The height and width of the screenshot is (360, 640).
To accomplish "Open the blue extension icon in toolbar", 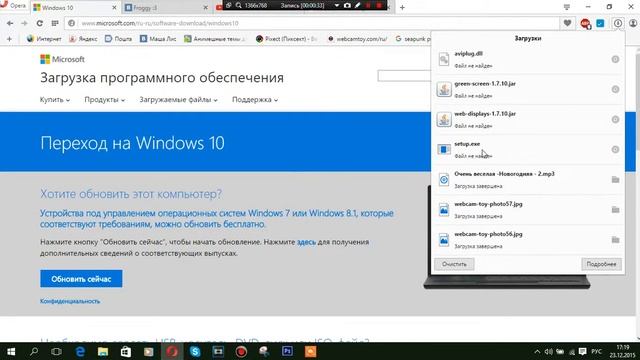I will [600, 23].
